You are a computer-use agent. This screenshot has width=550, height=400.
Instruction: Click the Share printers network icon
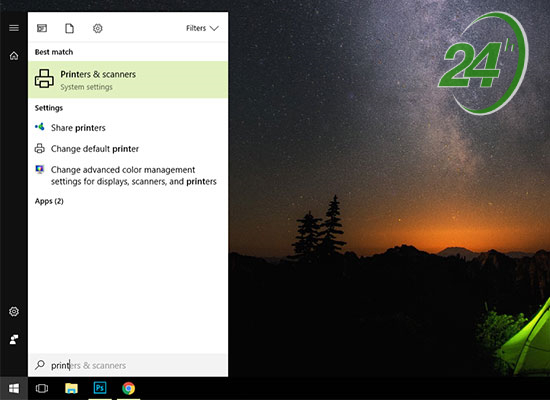click(40, 127)
